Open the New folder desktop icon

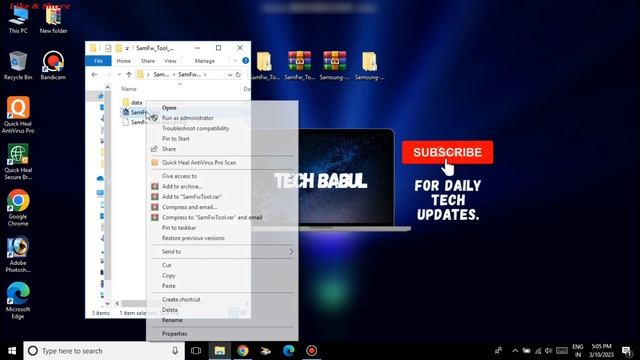(53, 20)
